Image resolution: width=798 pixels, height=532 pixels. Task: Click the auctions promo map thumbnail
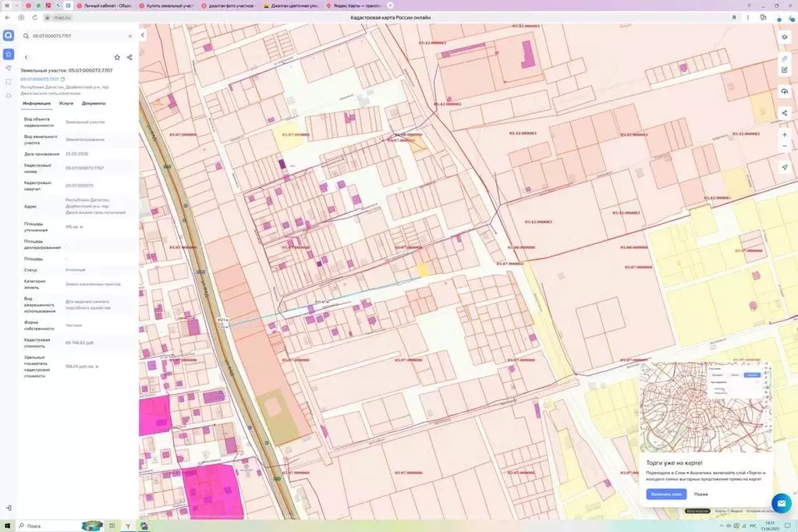coord(706,406)
